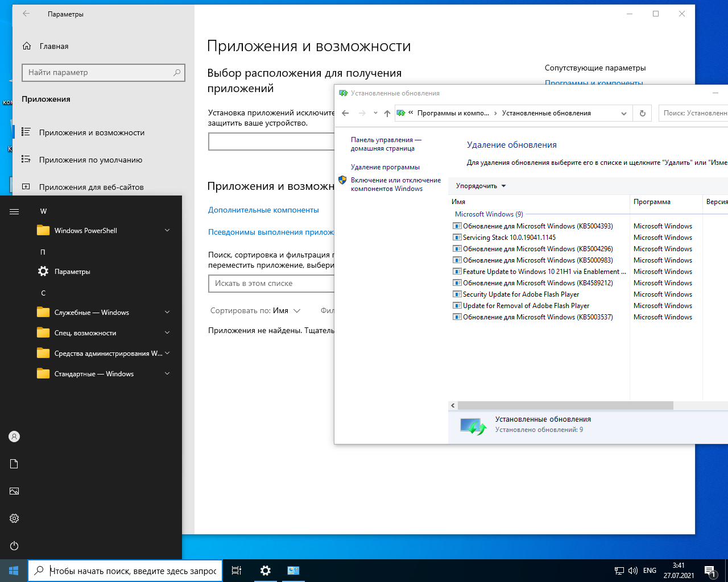Open the Pictures icon in Start menu sidebar

[14, 491]
